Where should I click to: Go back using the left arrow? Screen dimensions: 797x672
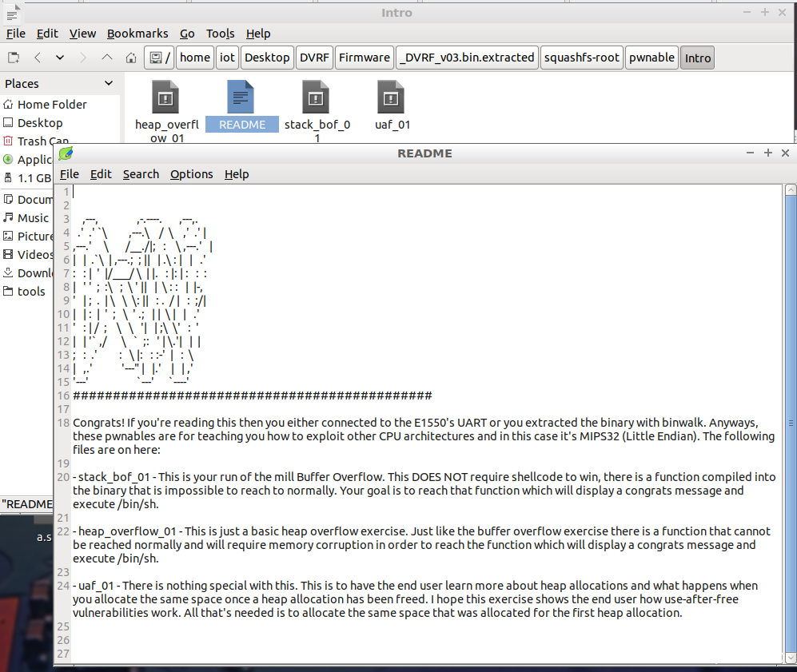click(37, 58)
